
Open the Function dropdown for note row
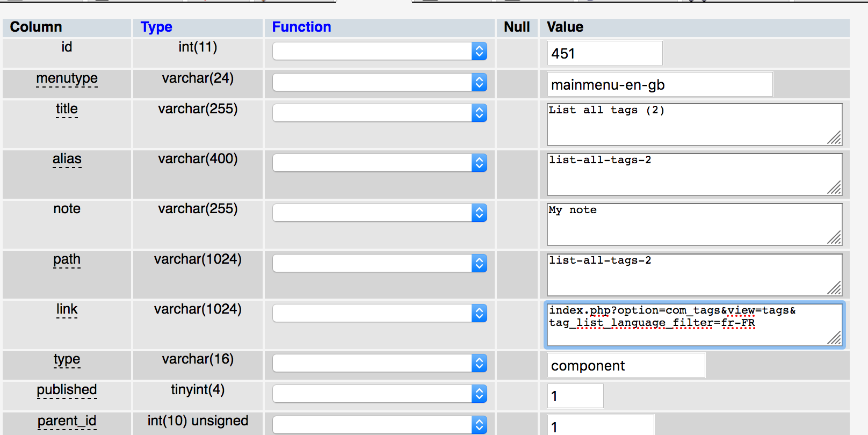tap(380, 213)
